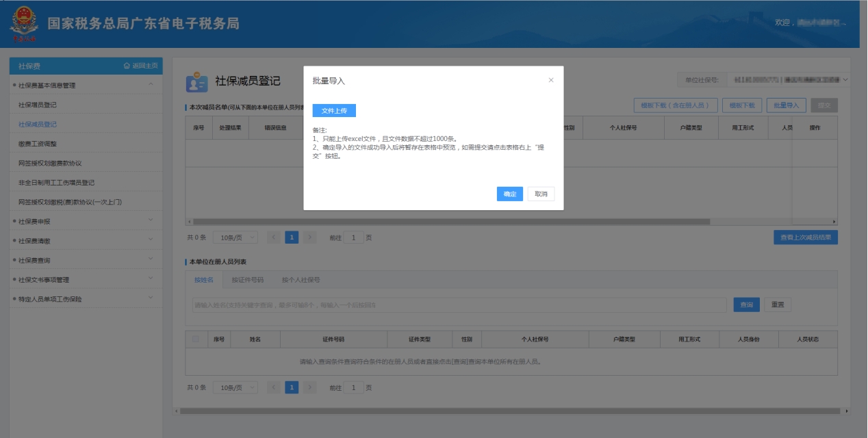Open 缴费工资调整 in the sidebar
This screenshot has height=438, width=868.
pyautogui.click(x=38, y=144)
